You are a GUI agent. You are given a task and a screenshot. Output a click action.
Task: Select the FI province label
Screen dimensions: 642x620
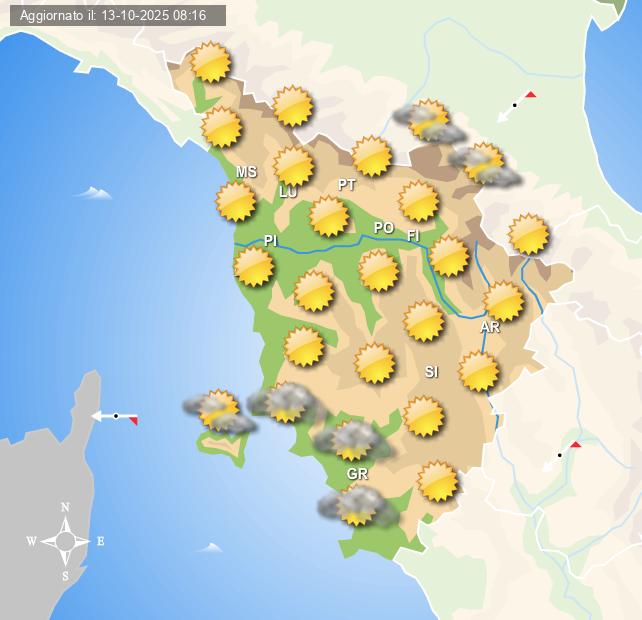click(413, 236)
